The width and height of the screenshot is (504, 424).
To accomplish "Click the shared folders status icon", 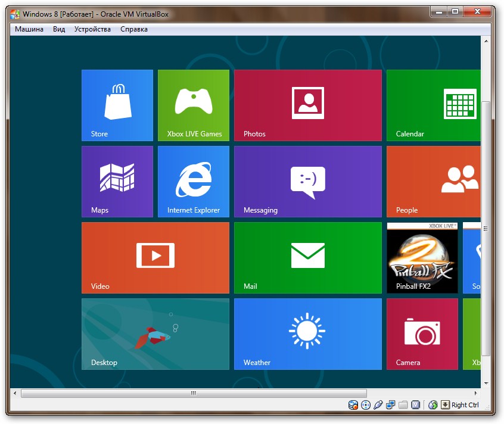I will pyautogui.click(x=403, y=405).
